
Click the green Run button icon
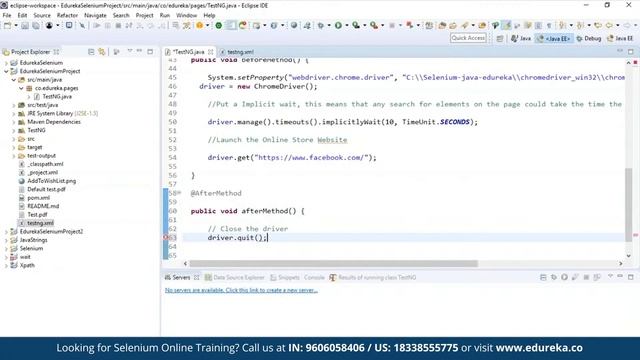[x=338, y=25]
